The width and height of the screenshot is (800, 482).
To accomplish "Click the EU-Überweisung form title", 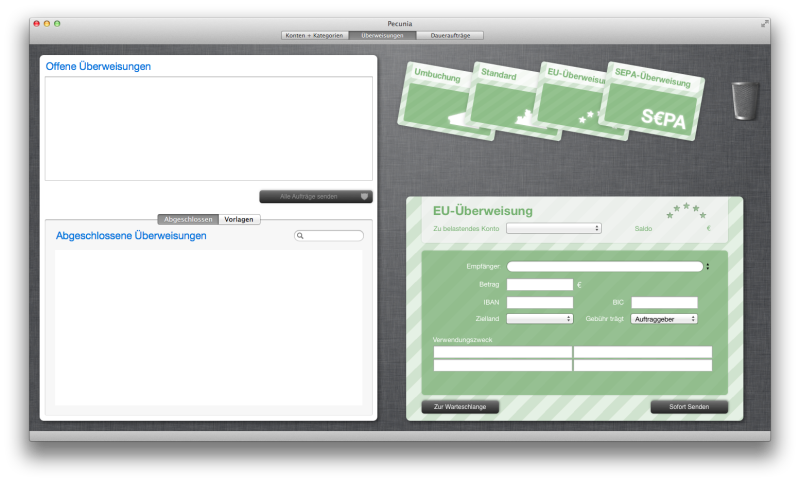I will click(483, 211).
